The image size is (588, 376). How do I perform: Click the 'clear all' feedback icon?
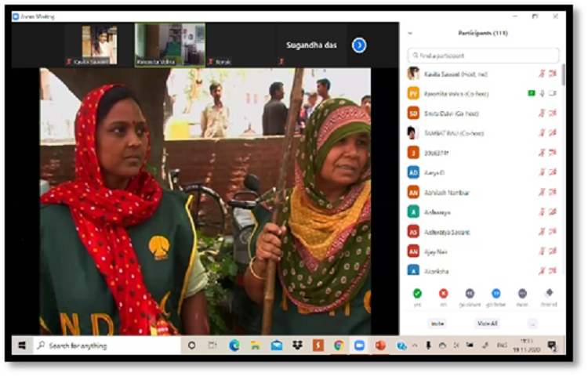[549, 294]
